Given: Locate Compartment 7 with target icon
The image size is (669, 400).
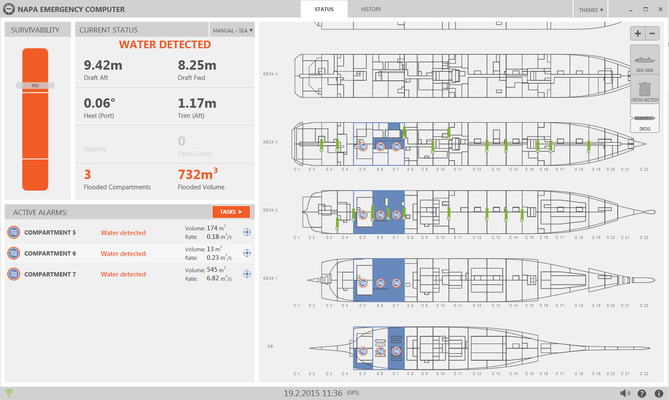Looking at the screenshot, I should [247, 274].
